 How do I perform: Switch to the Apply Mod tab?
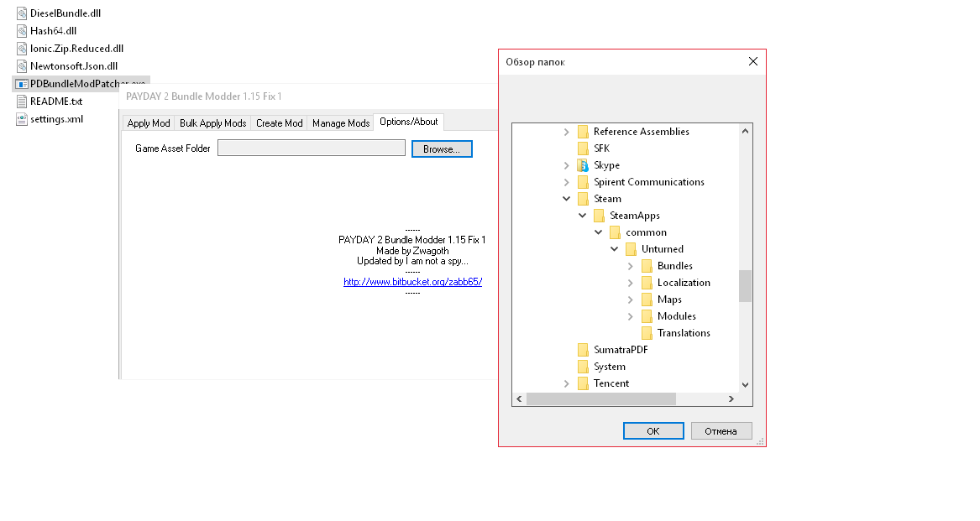149,123
